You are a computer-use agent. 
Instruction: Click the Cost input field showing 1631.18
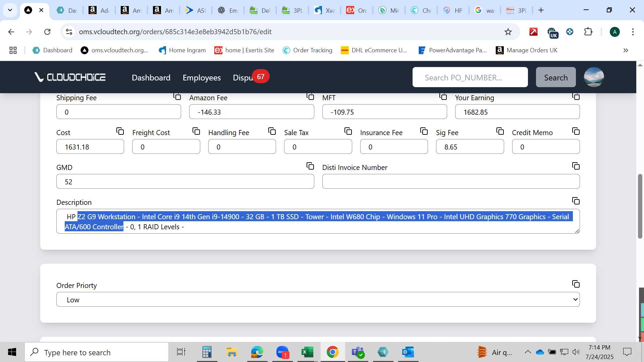coord(90,146)
